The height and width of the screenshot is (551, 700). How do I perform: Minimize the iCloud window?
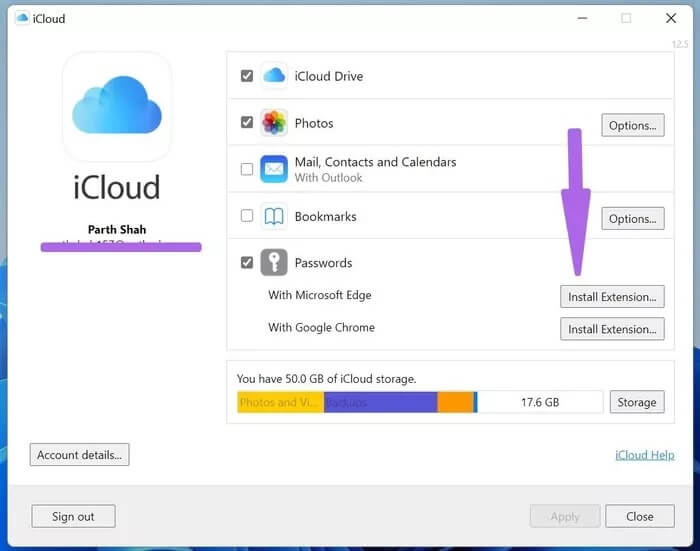tap(582, 18)
